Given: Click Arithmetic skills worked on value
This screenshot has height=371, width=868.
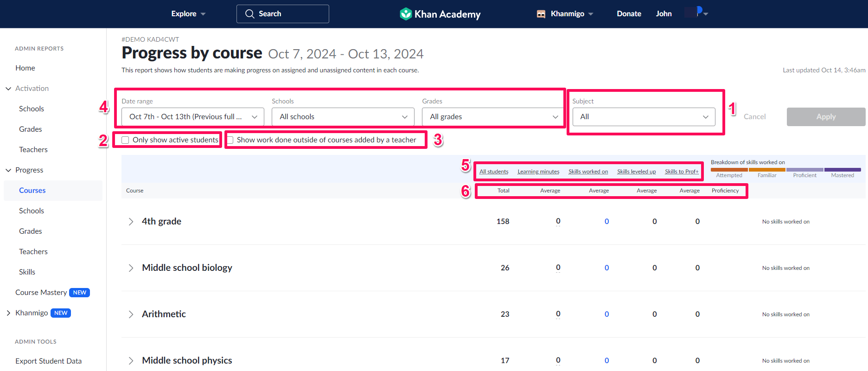Looking at the screenshot, I should 606,314.
